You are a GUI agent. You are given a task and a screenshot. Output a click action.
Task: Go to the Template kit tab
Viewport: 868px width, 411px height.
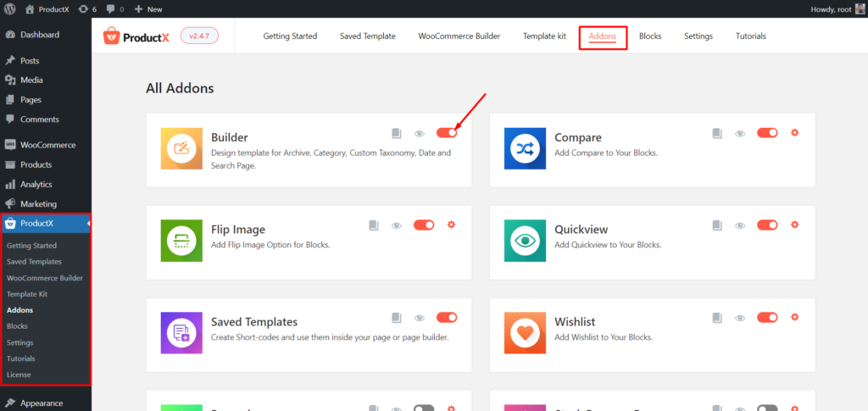pos(545,36)
